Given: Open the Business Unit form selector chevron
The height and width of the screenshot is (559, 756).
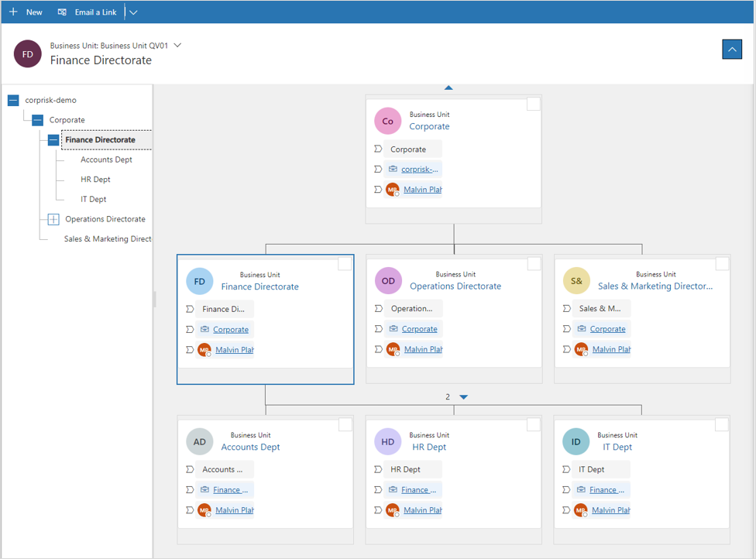Looking at the screenshot, I should [x=177, y=46].
